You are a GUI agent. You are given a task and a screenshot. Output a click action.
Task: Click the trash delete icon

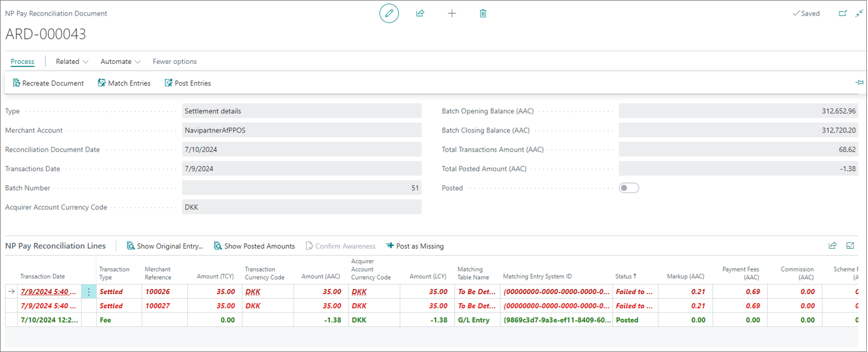[x=483, y=13]
